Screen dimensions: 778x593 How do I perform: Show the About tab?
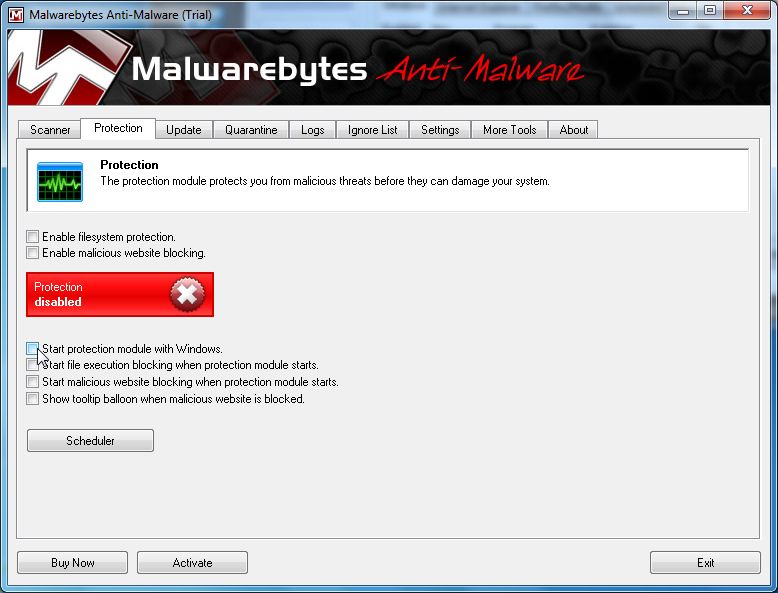[x=574, y=130]
